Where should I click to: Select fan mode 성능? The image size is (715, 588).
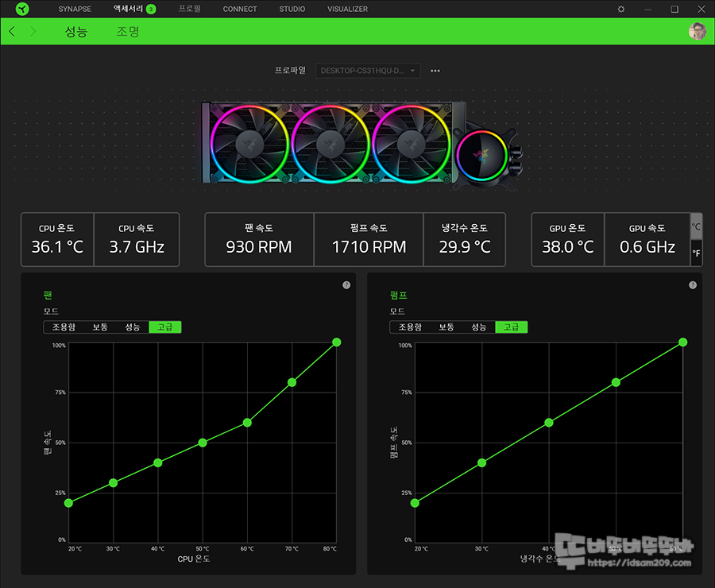coord(132,327)
